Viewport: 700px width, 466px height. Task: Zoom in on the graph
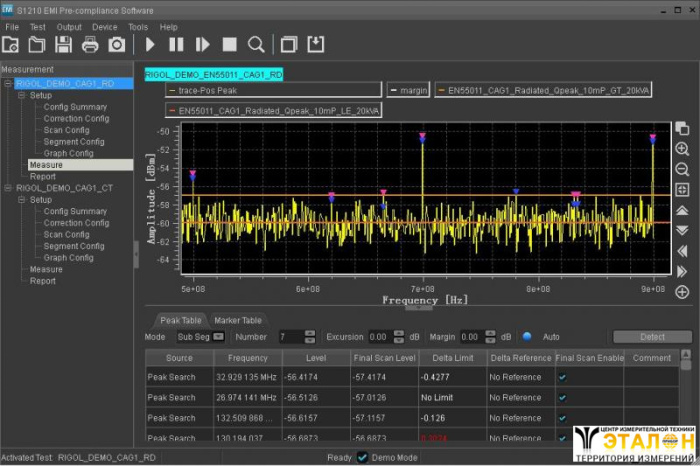682,149
